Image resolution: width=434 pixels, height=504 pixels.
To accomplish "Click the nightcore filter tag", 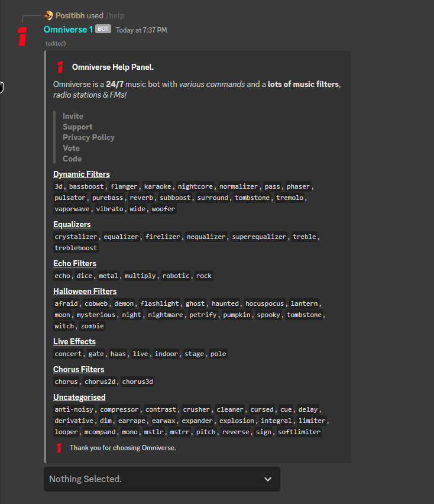I will [x=195, y=186].
